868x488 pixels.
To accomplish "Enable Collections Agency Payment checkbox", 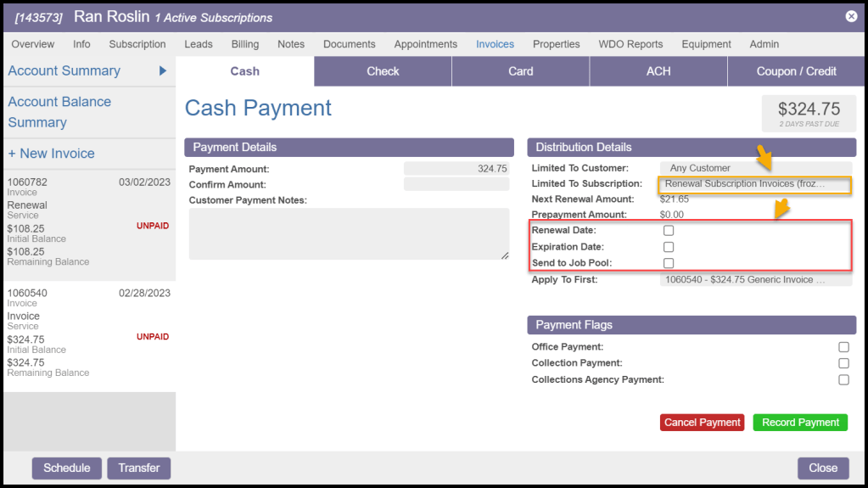I will click(x=843, y=380).
